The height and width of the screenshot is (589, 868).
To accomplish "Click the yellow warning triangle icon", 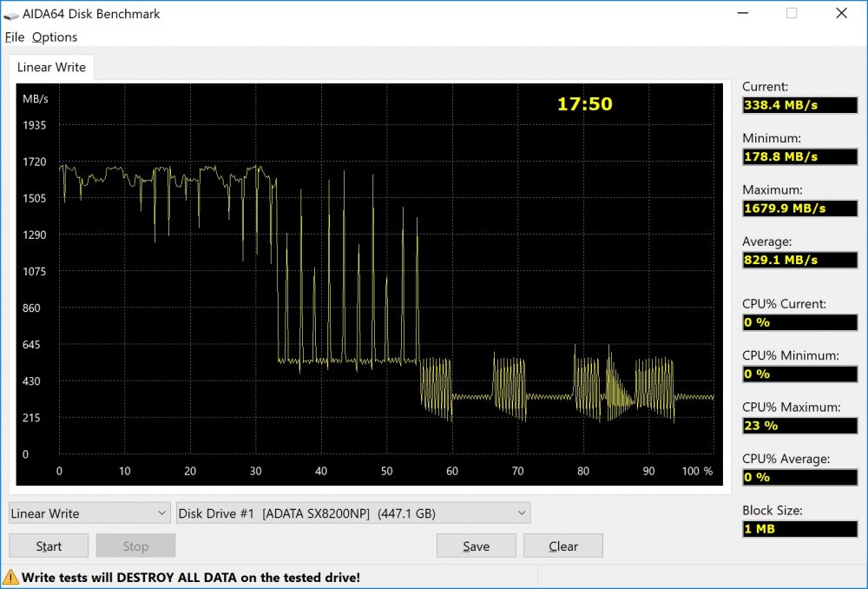I will (10, 577).
